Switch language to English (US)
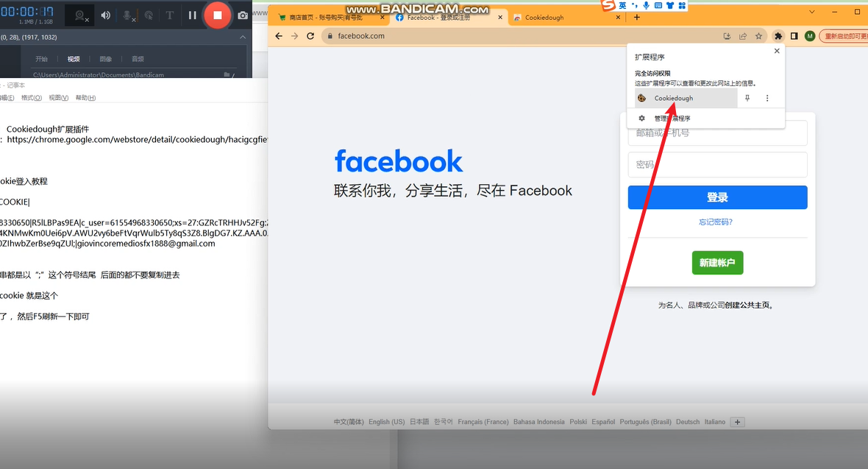The height and width of the screenshot is (469, 868). click(x=387, y=422)
